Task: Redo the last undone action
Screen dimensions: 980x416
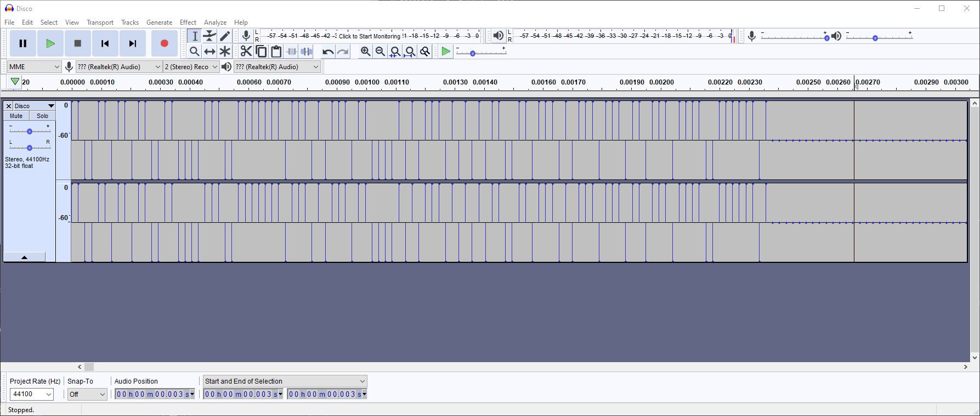Action: [x=343, y=52]
